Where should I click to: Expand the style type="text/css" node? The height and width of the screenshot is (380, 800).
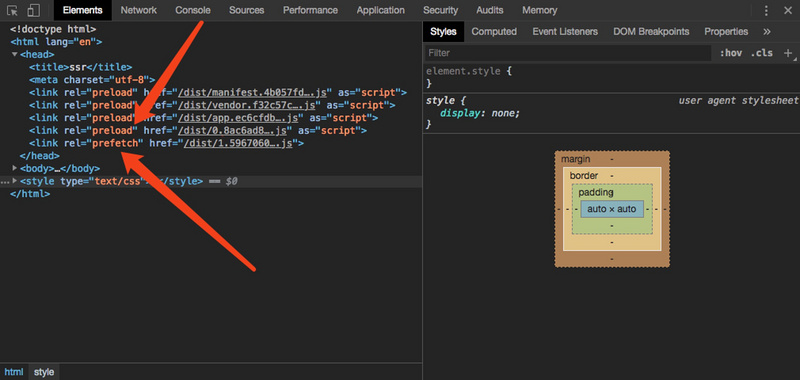(15, 181)
